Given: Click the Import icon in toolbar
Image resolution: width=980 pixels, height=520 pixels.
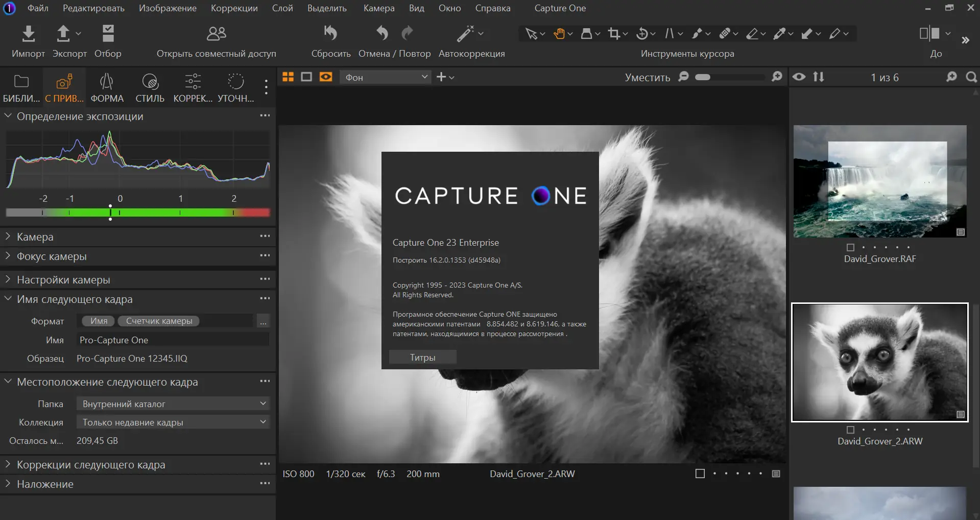Looking at the screenshot, I should [x=29, y=34].
